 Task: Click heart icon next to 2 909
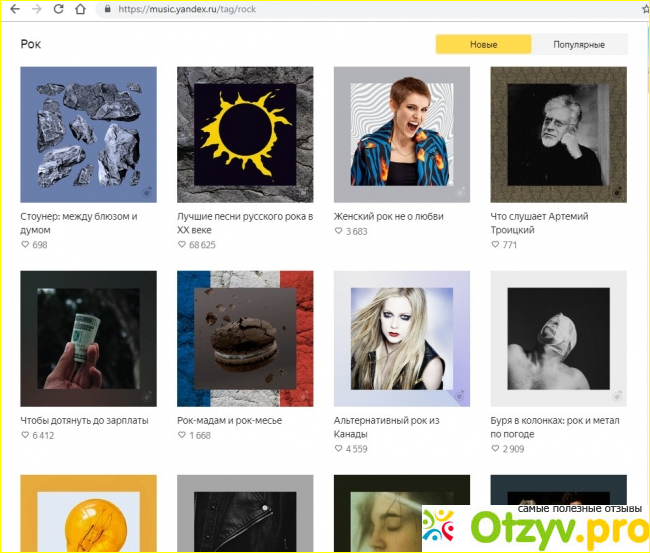pyautogui.click(x=495, y=448)
